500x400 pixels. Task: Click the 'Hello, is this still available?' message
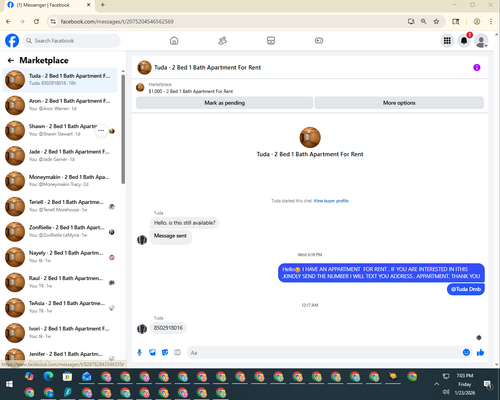[184, 223]
